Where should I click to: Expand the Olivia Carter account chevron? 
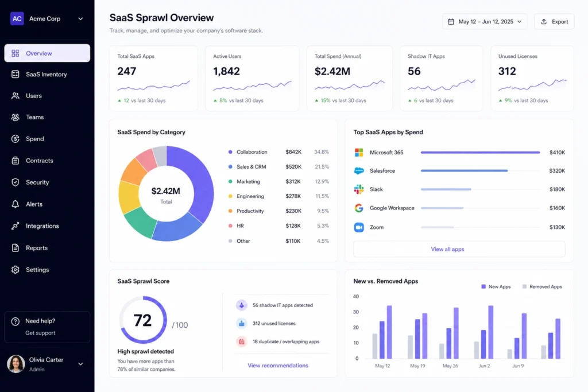[80, 364]
